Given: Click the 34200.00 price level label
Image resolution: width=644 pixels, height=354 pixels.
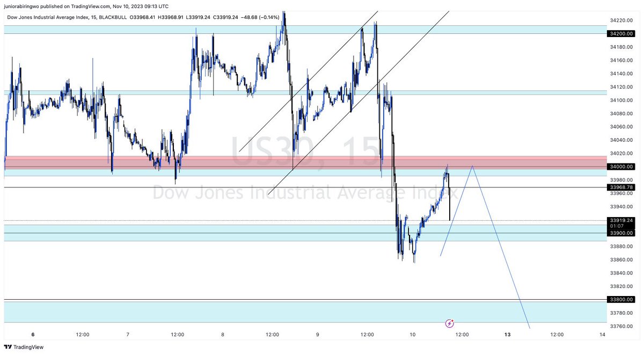Looking at the screenshot, I should (621, 33).
